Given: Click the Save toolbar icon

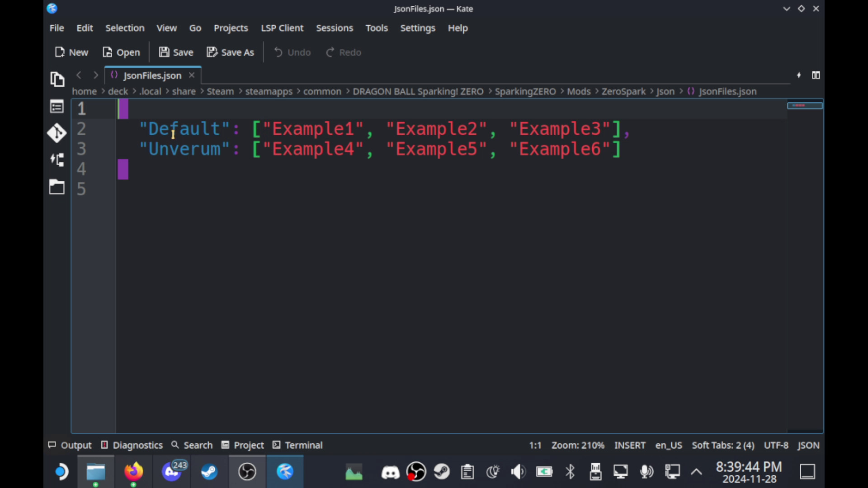Looking at the screenshot, I should (x=164, y=52).
